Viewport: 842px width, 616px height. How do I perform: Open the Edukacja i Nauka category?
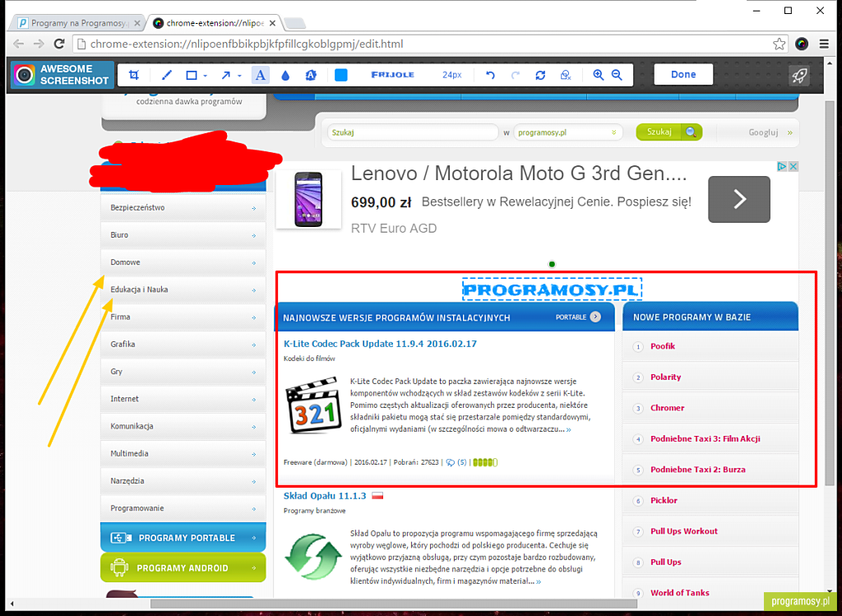pyautogui.click(x=183, y=290)
